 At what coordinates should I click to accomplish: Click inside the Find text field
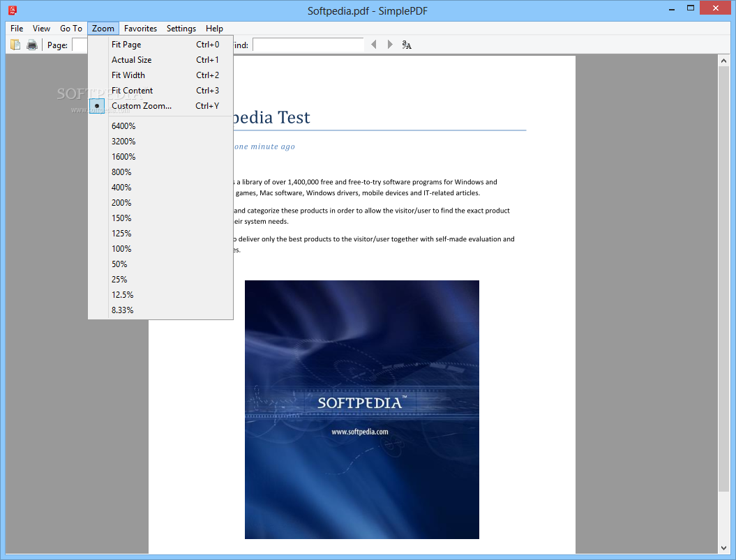pos(308,45)
